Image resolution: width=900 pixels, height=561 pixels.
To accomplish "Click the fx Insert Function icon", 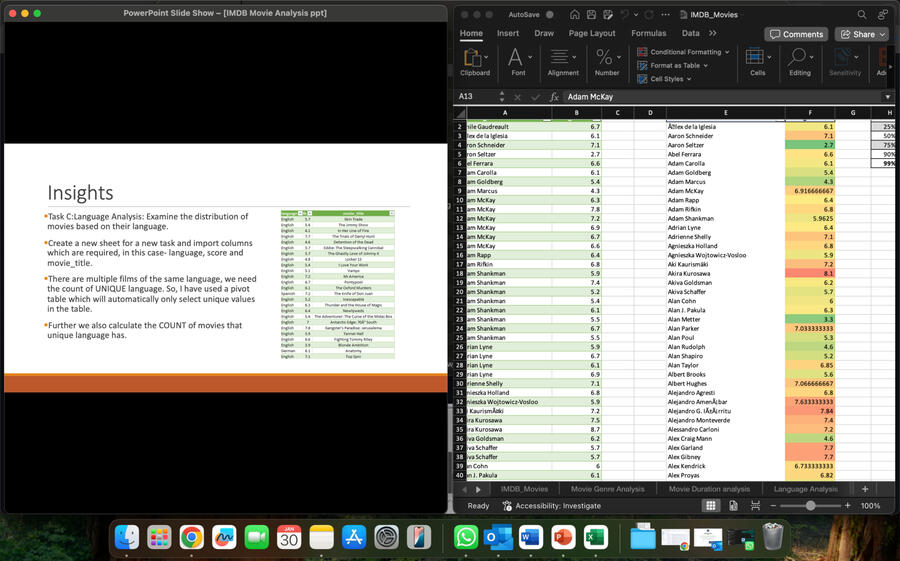I will point(553,97).
